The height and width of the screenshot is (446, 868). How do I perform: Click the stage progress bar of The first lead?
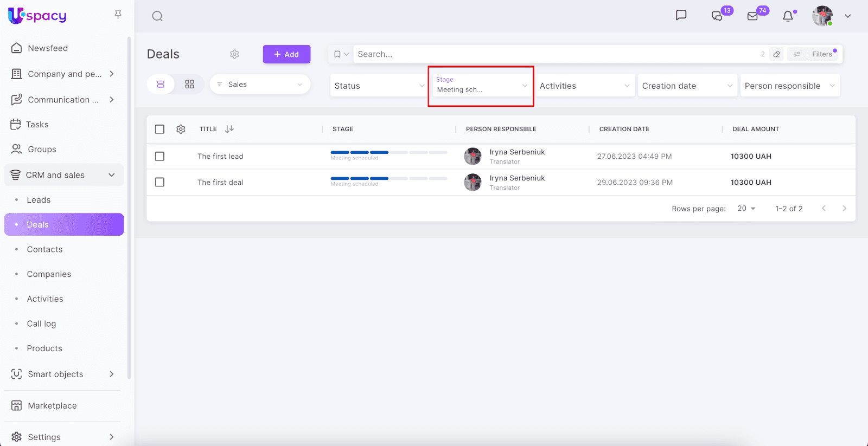pos(388,153)
